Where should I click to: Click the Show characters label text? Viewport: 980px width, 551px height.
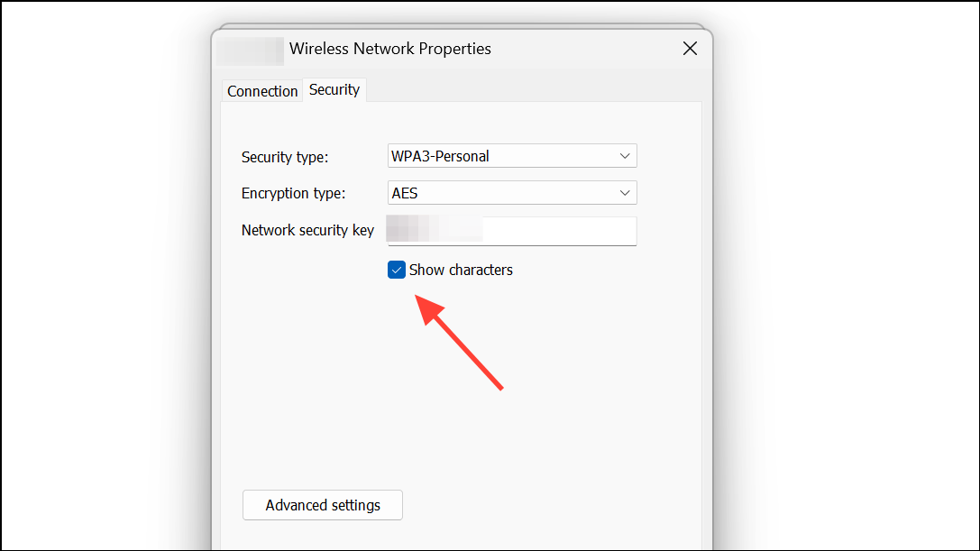461,270
